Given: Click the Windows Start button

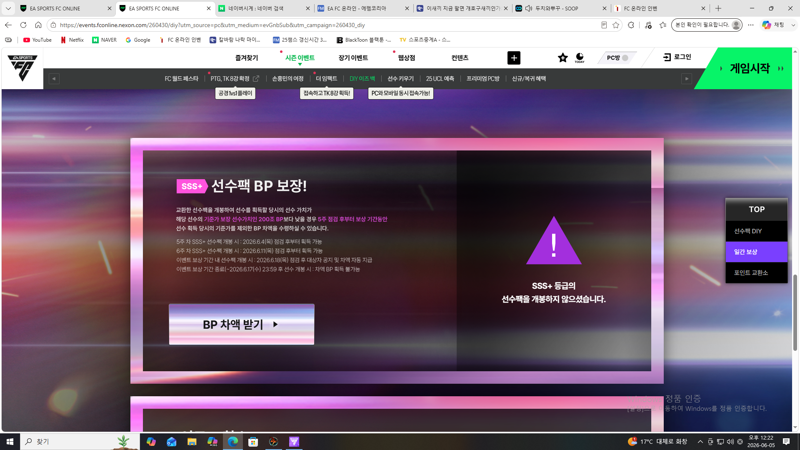Looking at the screenshot, I should pos(10,442).
